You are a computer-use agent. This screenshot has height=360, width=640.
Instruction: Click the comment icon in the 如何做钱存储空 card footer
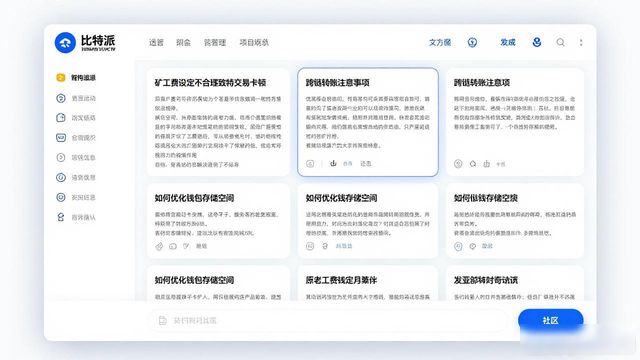473,246
